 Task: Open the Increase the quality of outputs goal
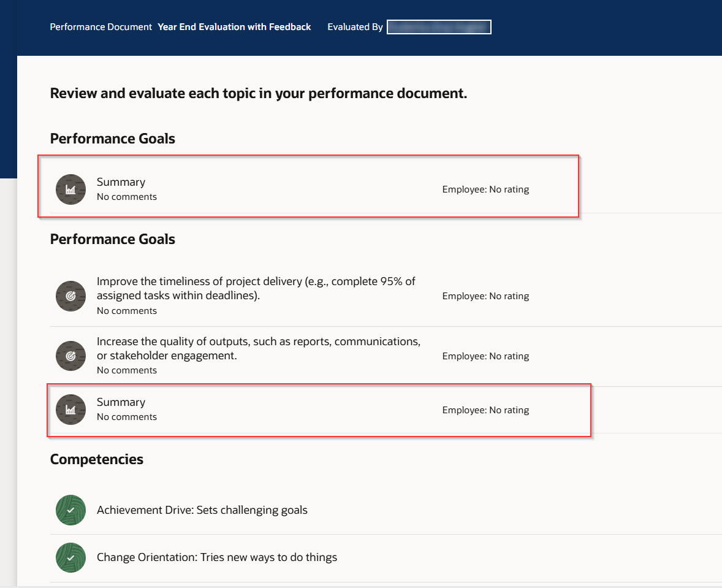coord(258,348)
